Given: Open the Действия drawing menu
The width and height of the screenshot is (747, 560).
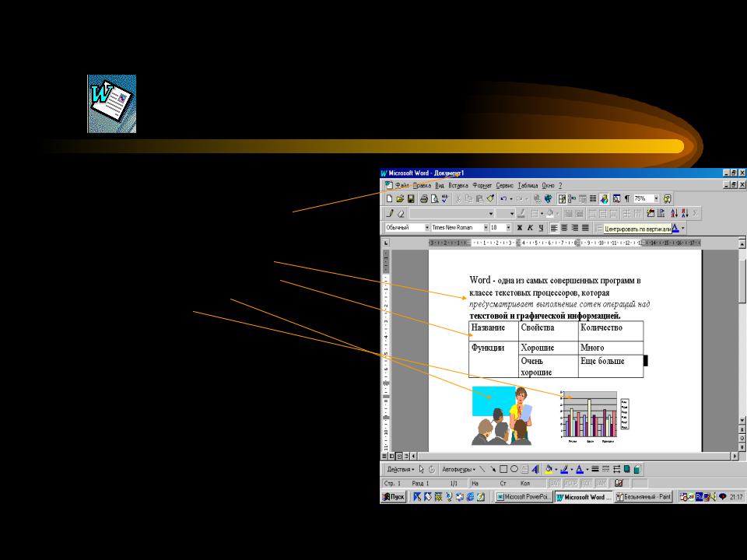Looking at the screenshot, I should point(400,470).
